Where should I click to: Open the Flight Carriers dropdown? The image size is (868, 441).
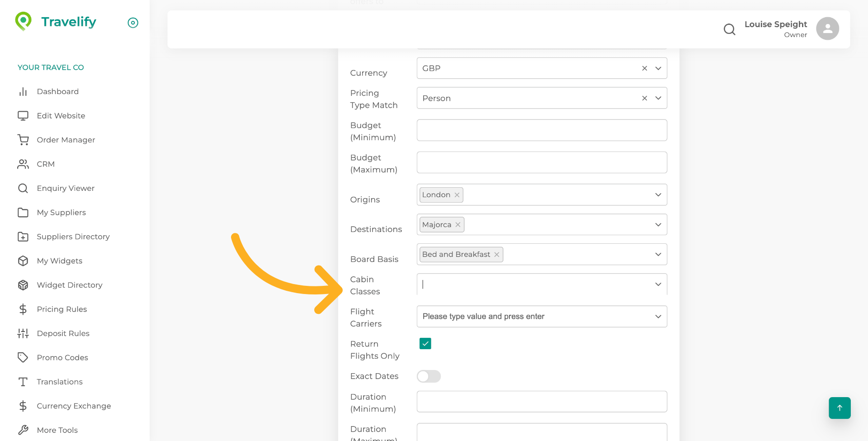[658, 317]
